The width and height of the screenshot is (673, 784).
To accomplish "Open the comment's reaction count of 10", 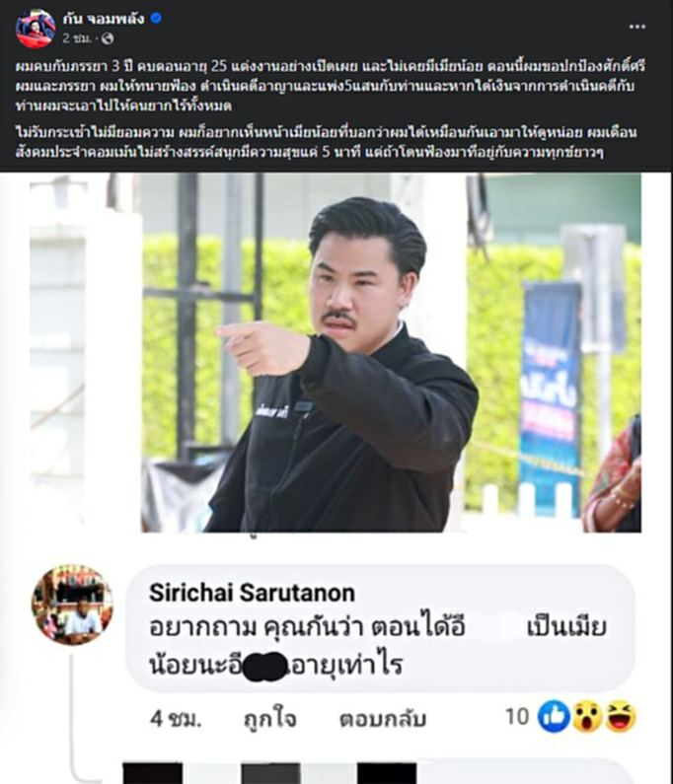I will [517, 717].
